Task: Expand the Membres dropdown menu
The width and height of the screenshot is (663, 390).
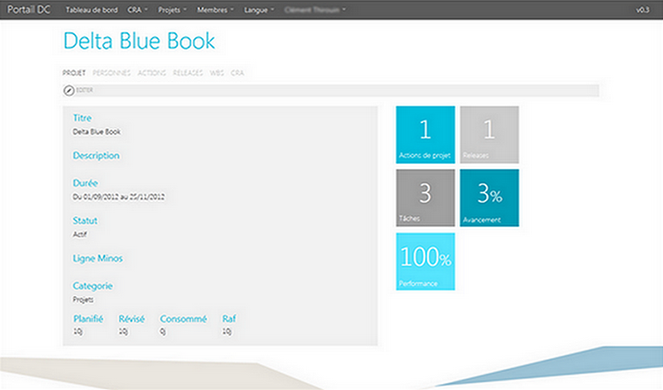Action: 215,10
